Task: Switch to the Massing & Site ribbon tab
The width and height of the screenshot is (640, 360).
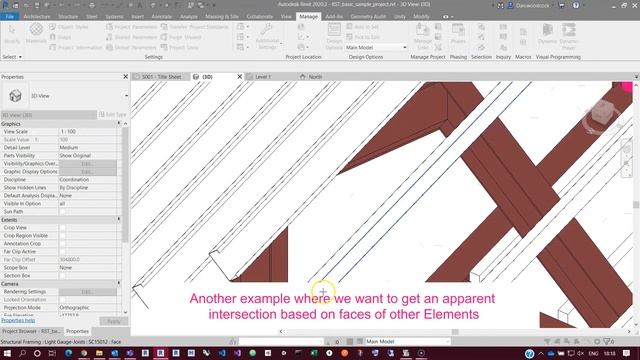Action: click(x=222, y=17)
